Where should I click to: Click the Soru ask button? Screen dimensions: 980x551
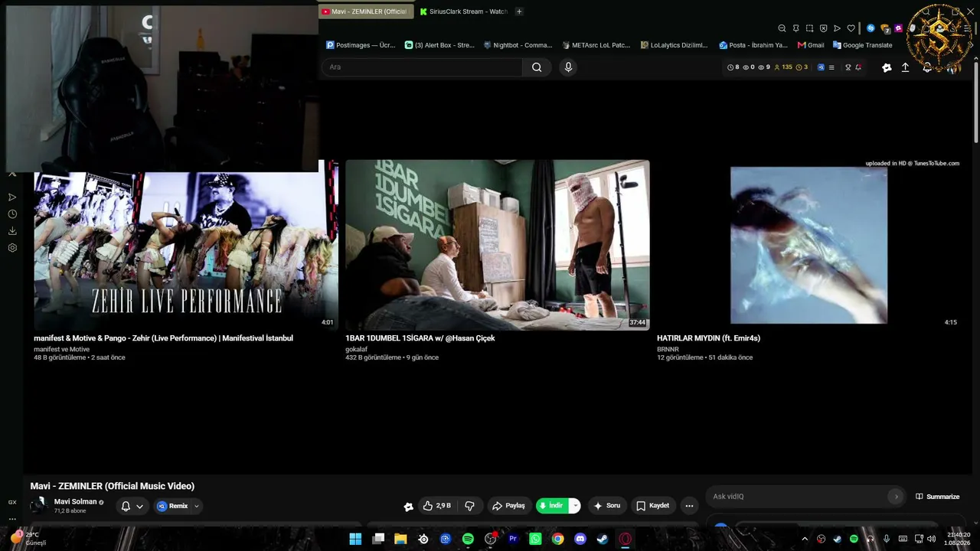tap(606, 506)
